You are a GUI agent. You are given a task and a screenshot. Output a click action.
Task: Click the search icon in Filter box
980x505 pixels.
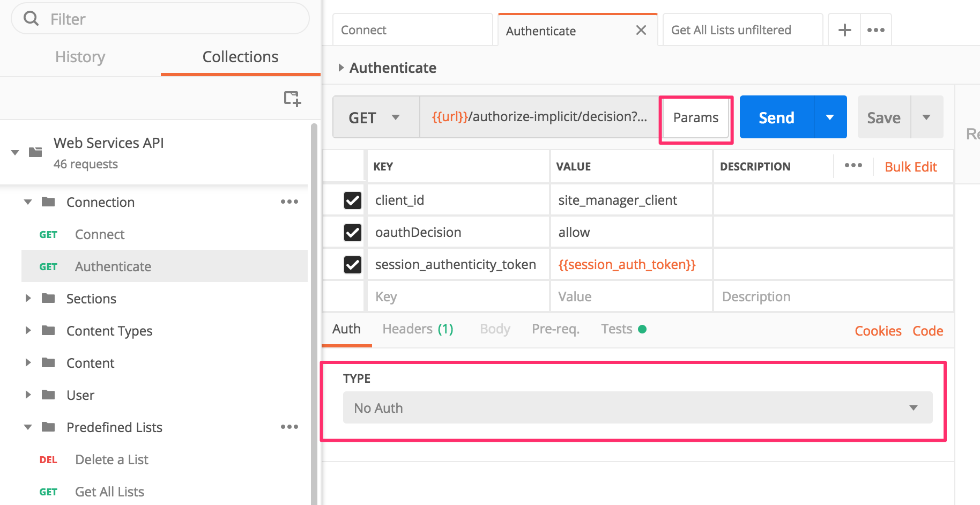pos(32,19)
